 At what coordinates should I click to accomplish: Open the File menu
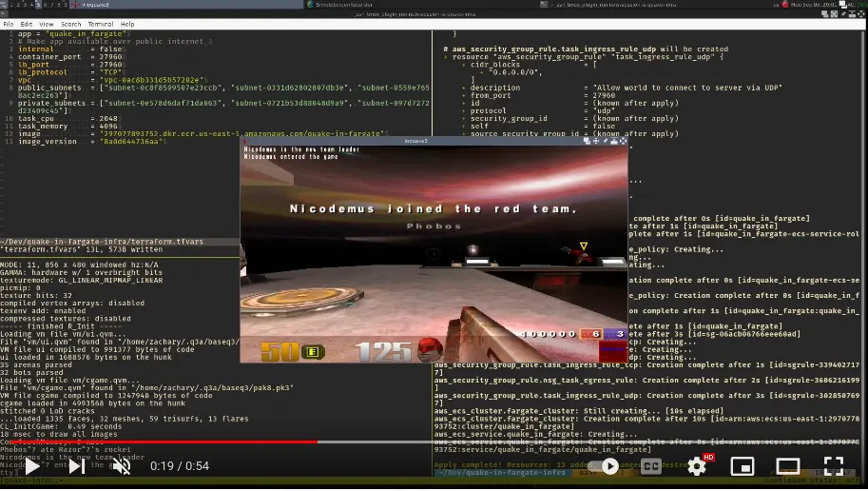point(7,24)
